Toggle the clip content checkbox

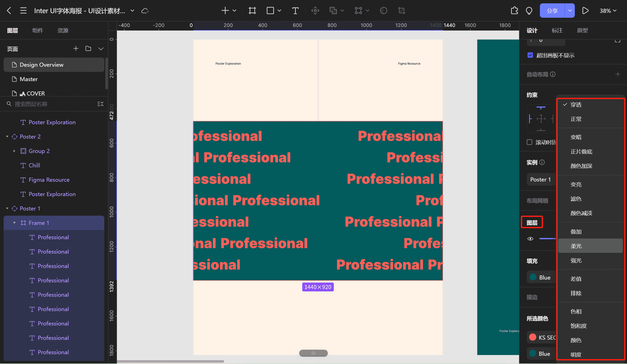click(530, 55)
